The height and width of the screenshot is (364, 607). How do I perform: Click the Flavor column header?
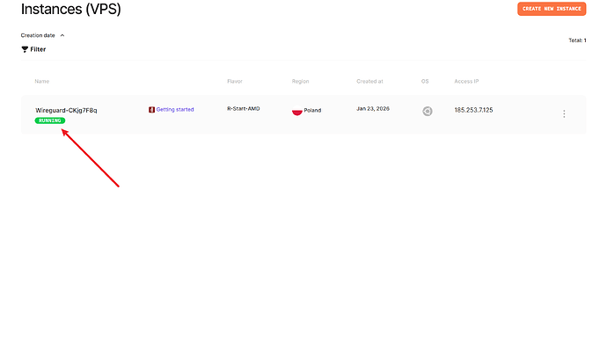point(235,81)
